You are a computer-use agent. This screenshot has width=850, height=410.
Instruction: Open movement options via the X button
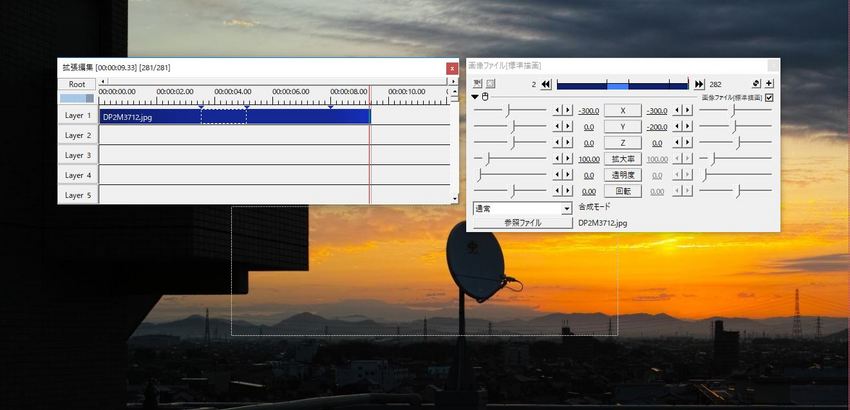coord(623,111)
